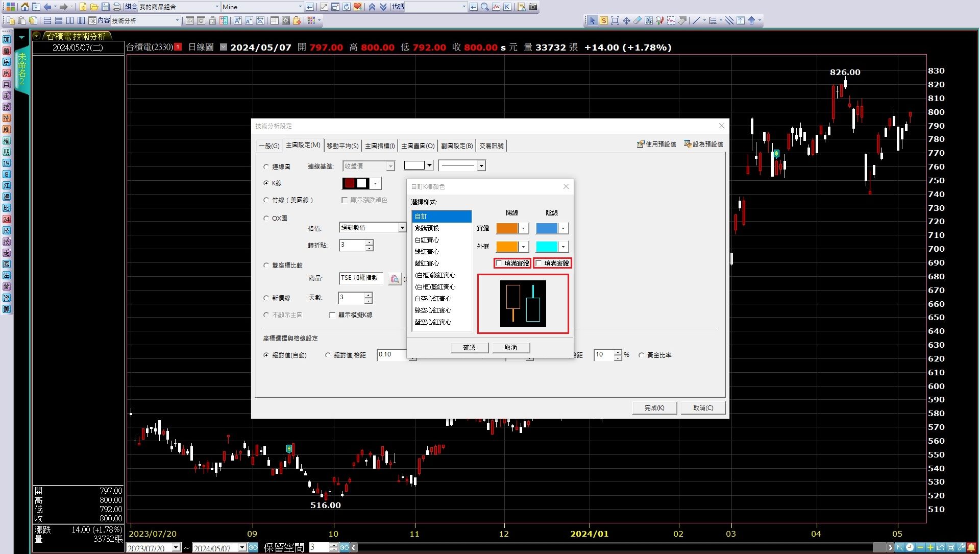The height and width of the screenshot is (554, 980).
Task: Click the 完成(K) button
Action: 654,407
